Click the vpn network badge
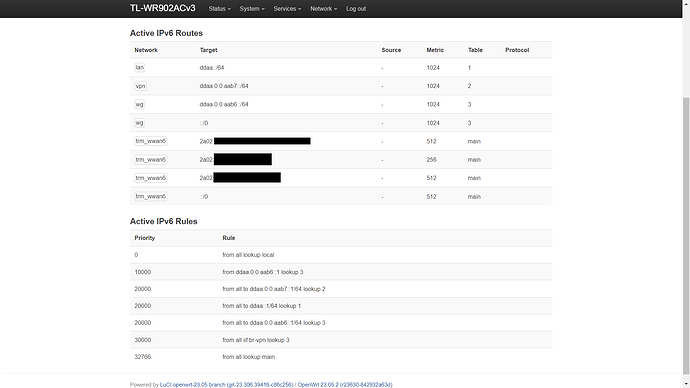 pos(140,86)
